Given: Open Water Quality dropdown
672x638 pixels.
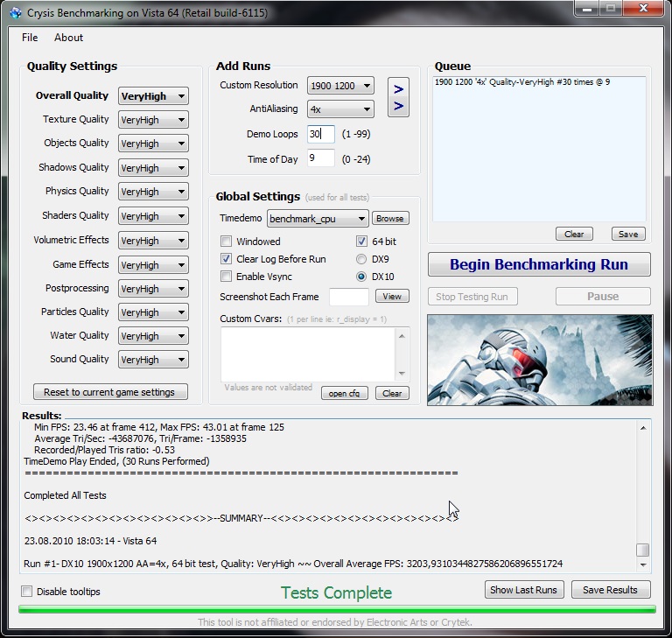Looking at the screenshot, I should pos(153,336).
